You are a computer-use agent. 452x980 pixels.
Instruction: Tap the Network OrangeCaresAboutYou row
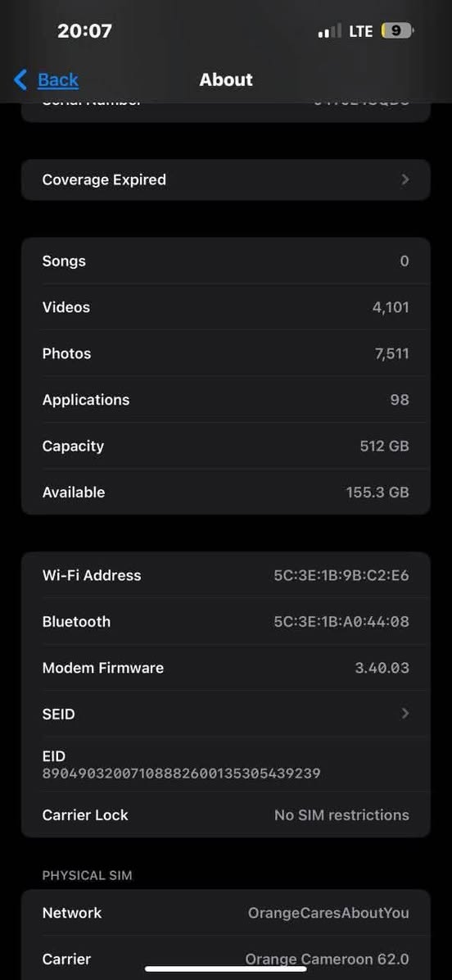(226, 913)
